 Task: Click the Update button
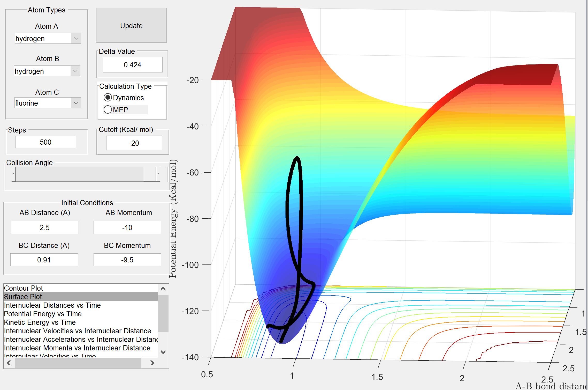click(131, 26)
